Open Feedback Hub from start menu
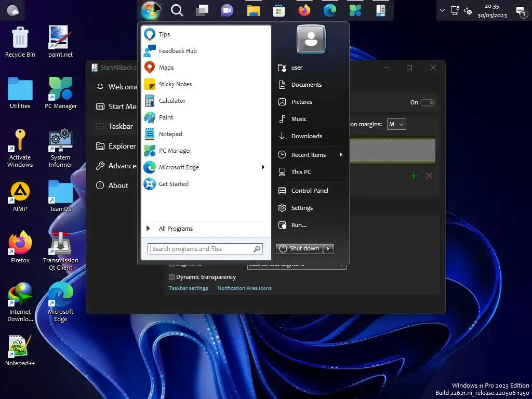Screen dimensions: 532x399 (x=206, y=51)
